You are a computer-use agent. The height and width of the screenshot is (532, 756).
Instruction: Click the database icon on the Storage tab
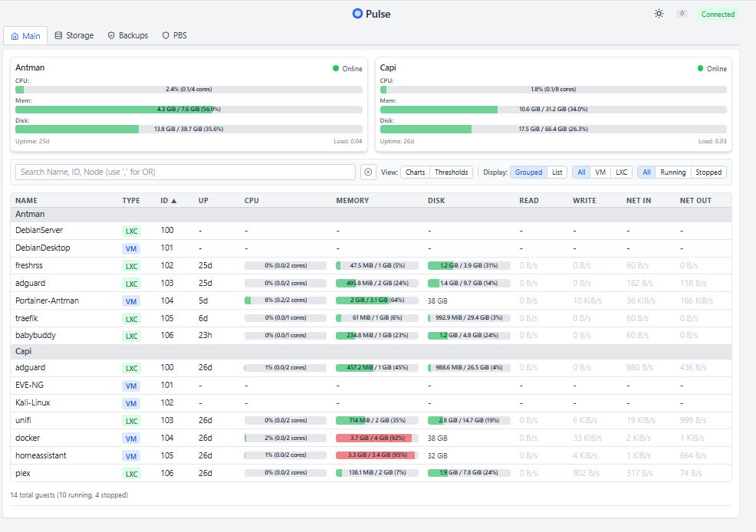(x=59, y=35)
